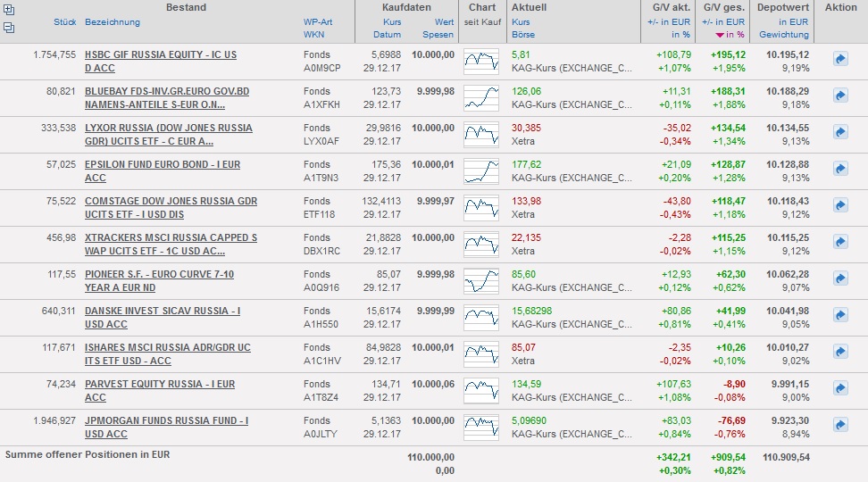View chart thumbnail for Comstage Dow Jones
This screenshot has height=482, width=868.
pos(481,207)
